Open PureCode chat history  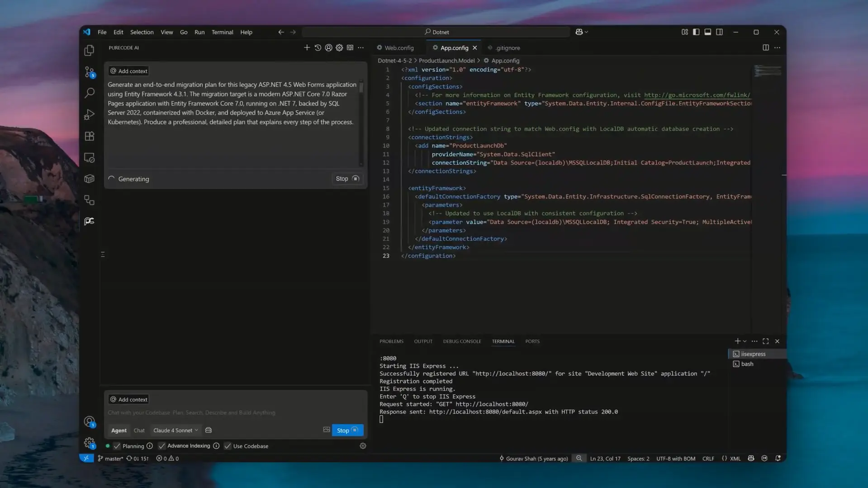[318, 47]
